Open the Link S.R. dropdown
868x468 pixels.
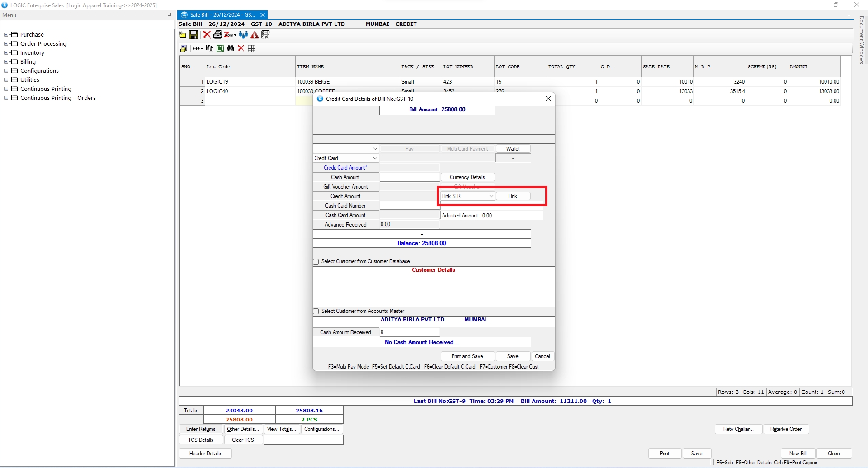coord(491,196)
